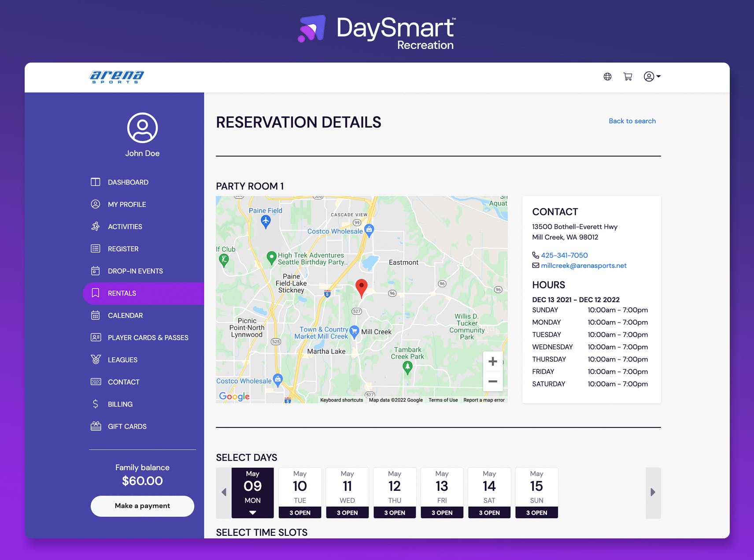
Task: Show previous days with left arrow
Action: (224, 493)
